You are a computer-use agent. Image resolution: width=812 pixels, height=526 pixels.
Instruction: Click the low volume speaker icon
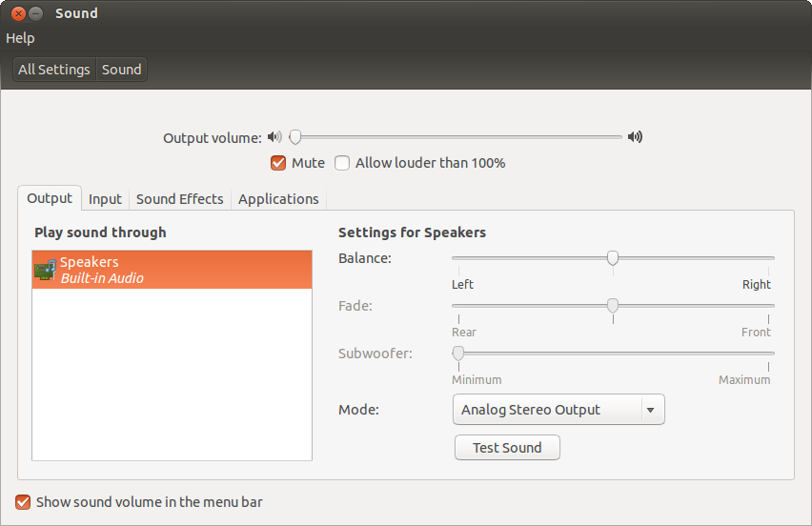point(274,136)
